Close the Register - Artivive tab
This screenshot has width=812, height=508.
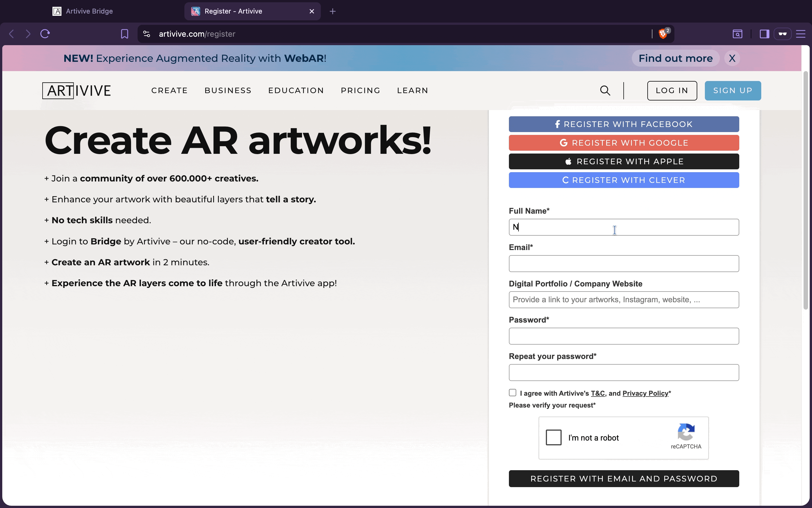[312, 11]
